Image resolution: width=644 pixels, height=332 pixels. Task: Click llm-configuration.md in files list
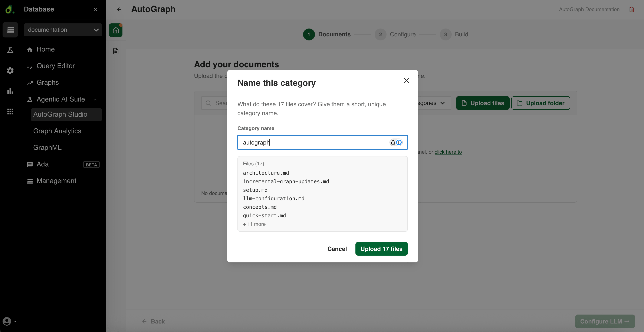(x=273, y=198)
